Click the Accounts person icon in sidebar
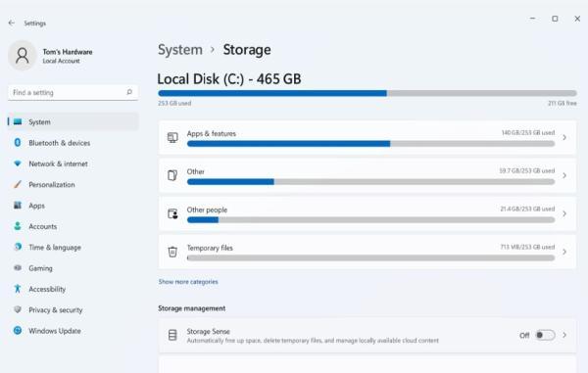Image resolution: width=588 pixels, height=373 pixels. [x=18, y=226]
